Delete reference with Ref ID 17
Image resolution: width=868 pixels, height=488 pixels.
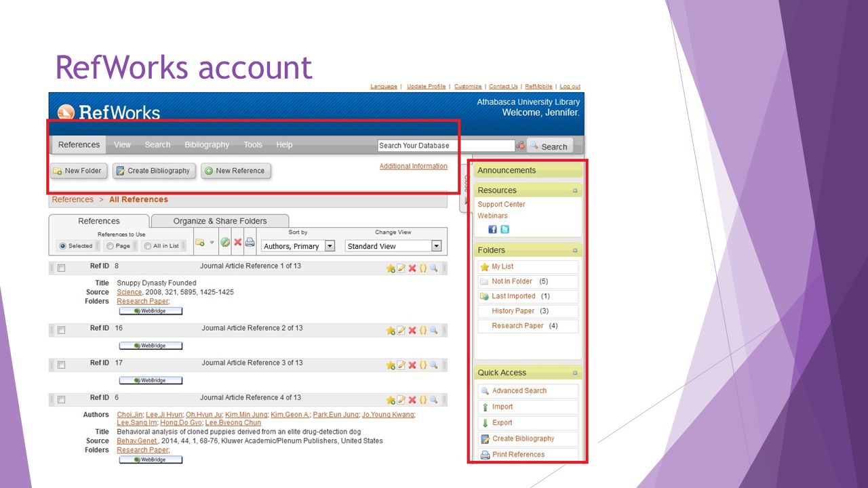(412, 365)
